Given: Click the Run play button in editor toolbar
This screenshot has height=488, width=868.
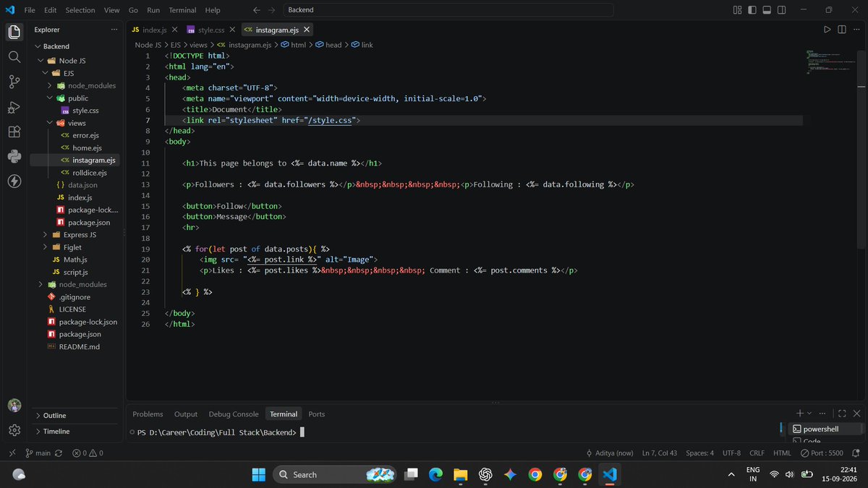Looking at the screenshot, I should 827,30.
